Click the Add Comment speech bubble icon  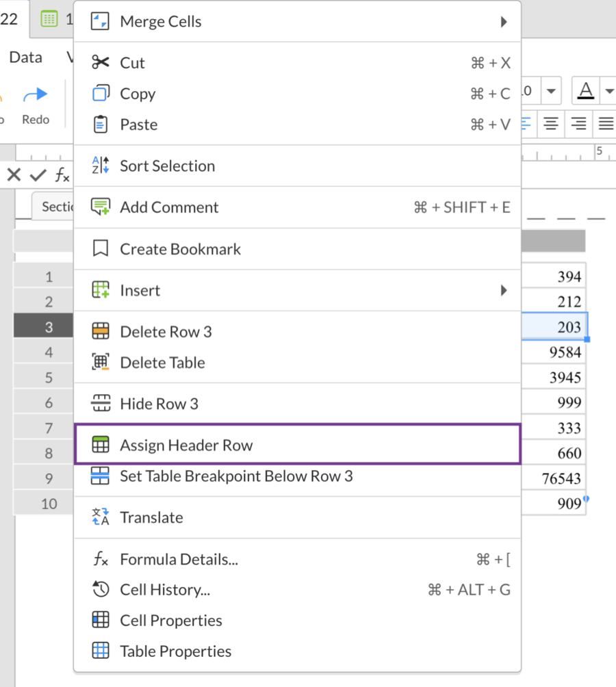click(101, 207)
